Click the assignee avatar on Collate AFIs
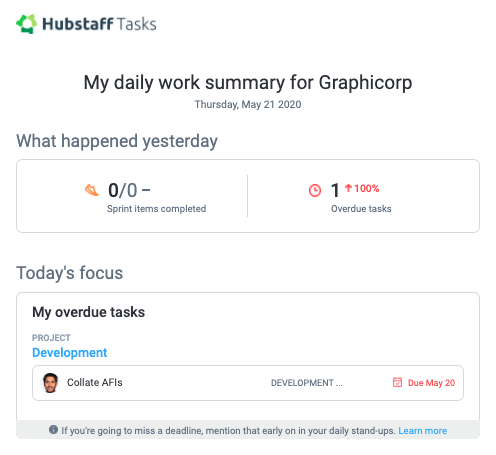This screenshot has height=455, width=496. click(50, 383)
